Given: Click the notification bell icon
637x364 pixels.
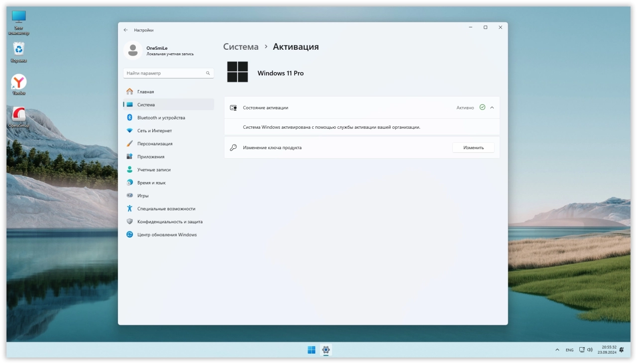Looking at the screenshot, I should point(622,350).
